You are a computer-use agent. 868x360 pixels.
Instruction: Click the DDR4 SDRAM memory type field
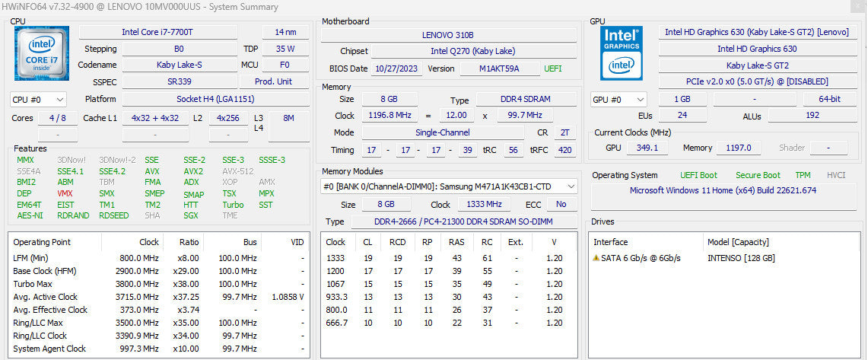(x=526, y=100)
